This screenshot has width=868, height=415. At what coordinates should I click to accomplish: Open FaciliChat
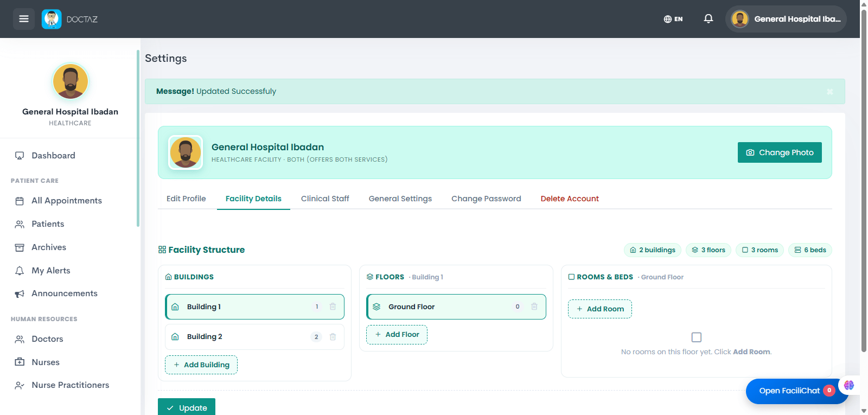point(797,391)
